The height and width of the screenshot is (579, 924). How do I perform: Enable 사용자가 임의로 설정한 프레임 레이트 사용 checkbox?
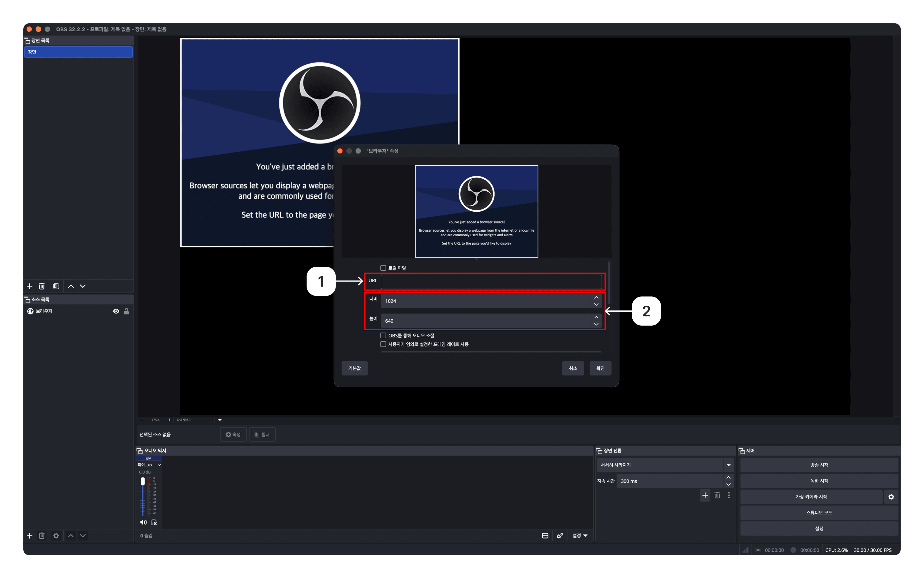tap(383, 344)
